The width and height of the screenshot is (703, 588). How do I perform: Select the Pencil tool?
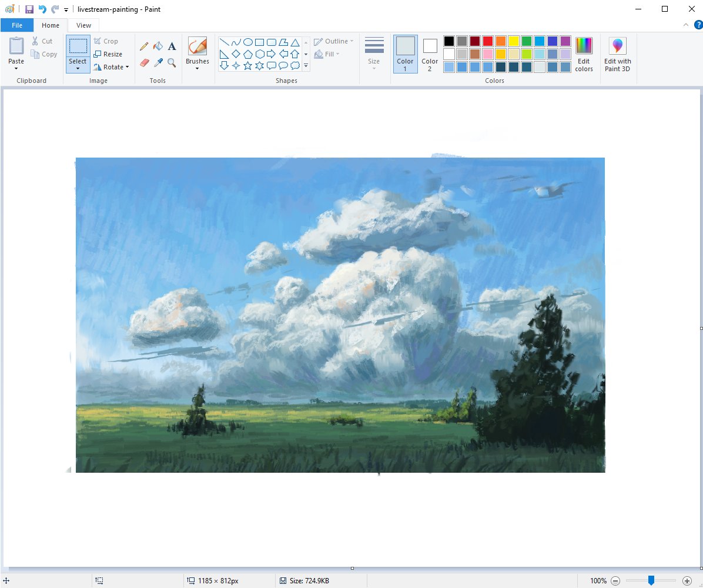[x=144, y=46]
